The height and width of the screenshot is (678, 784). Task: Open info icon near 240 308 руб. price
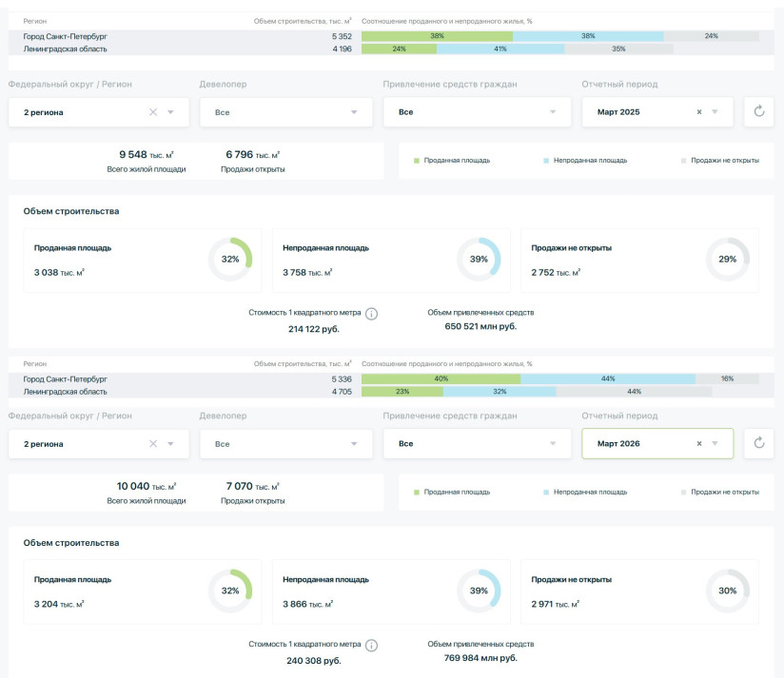pos(372,645)
